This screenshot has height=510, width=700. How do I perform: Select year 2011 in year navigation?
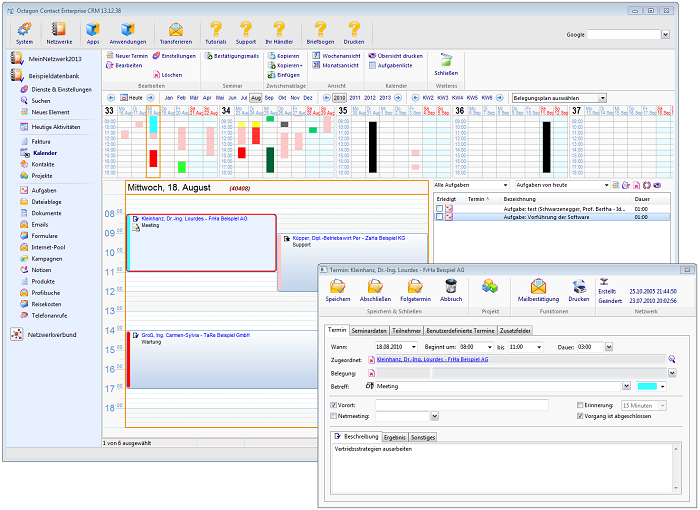pyautogui.click(x=354, y=97)
